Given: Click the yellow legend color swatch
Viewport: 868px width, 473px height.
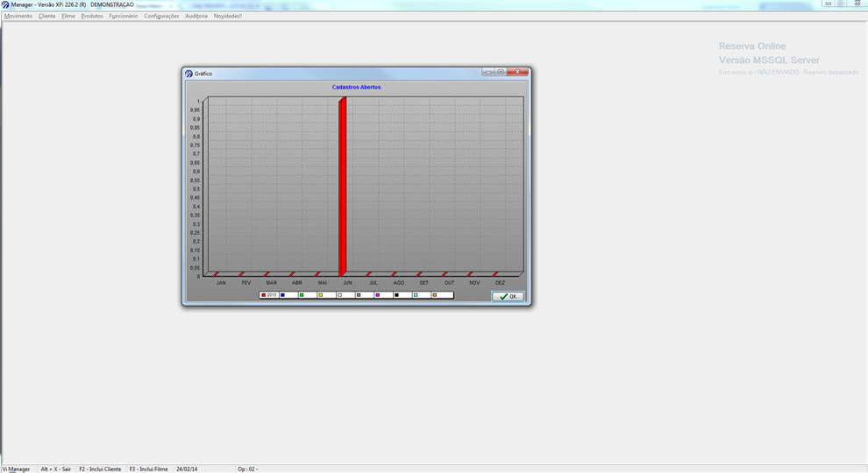Looking at the screenshot, I should pyautogui.click(x=320, y=295).
